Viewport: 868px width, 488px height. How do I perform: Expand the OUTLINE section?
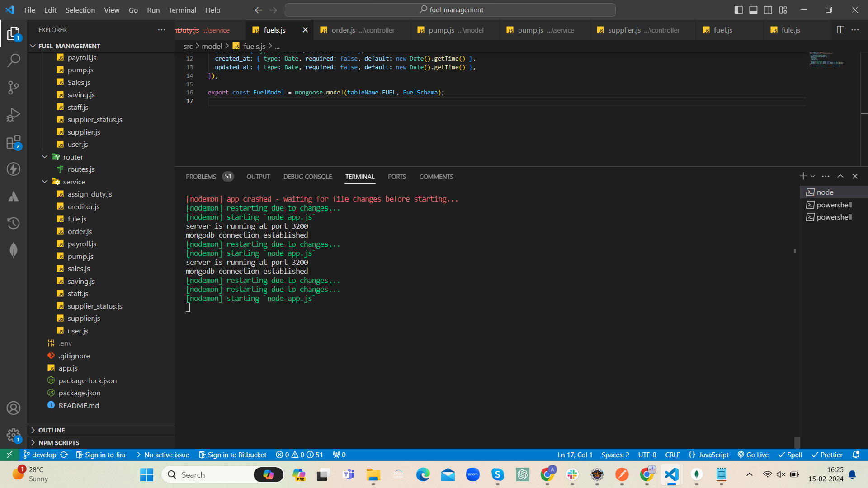click(52, 430)
